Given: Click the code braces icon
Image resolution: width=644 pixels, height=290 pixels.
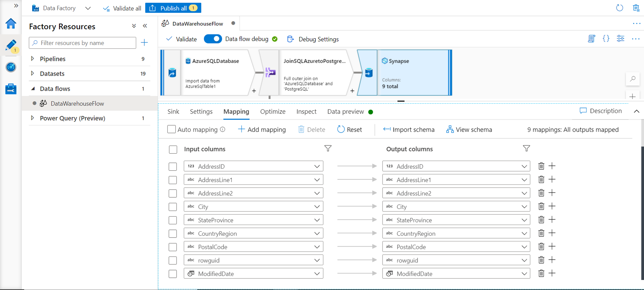Looking at the screenshot, I should pos(606,39).
